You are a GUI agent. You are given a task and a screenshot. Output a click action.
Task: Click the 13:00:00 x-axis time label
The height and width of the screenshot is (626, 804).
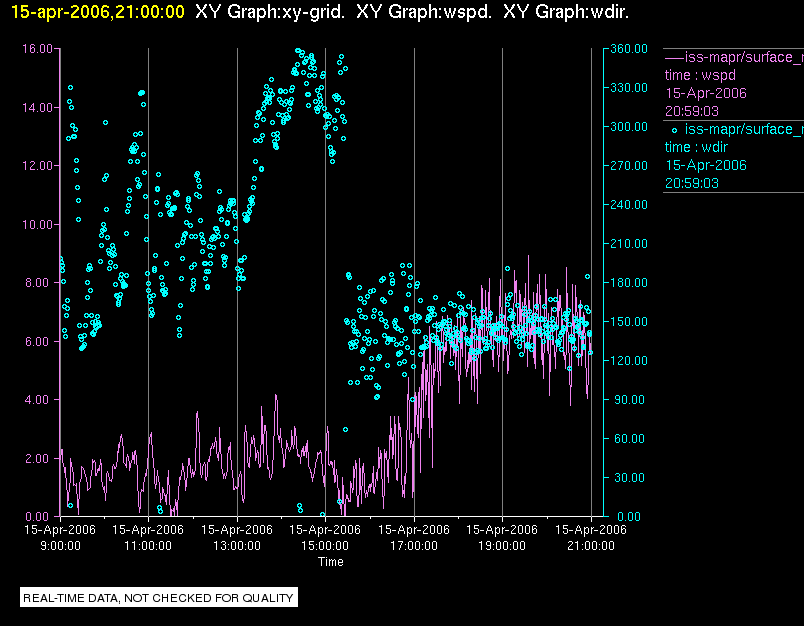[x=236, y=546]
